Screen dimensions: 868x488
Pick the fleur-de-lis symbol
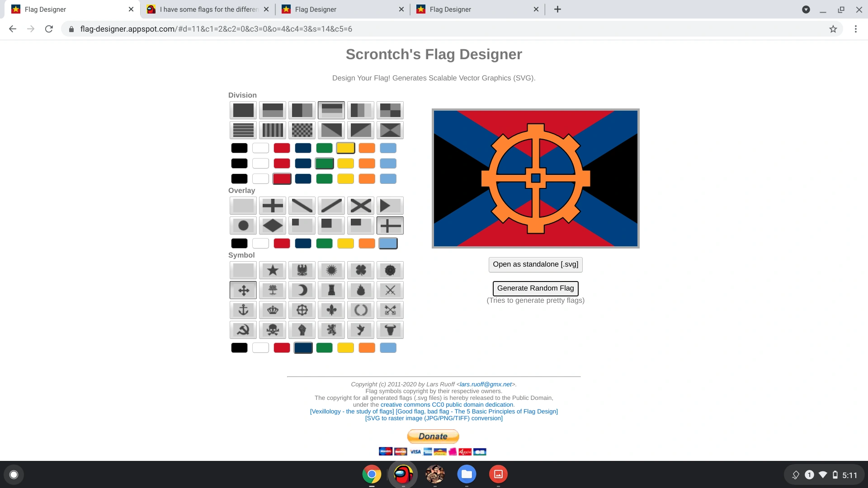click(x=331, y=310)
